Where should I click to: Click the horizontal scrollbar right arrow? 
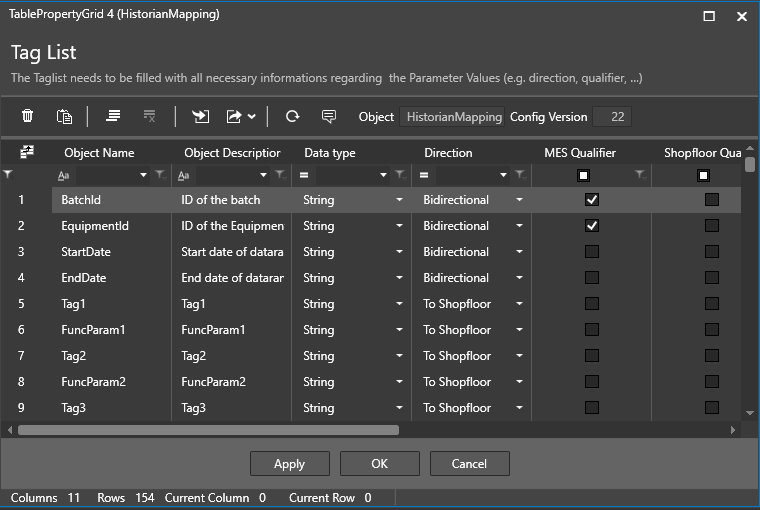pos(733,430)
